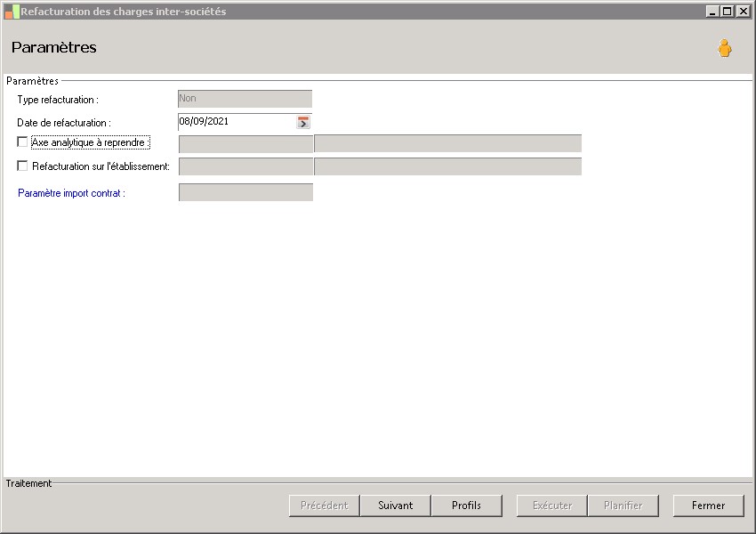Click the établissement description field

tap(448, 166)
